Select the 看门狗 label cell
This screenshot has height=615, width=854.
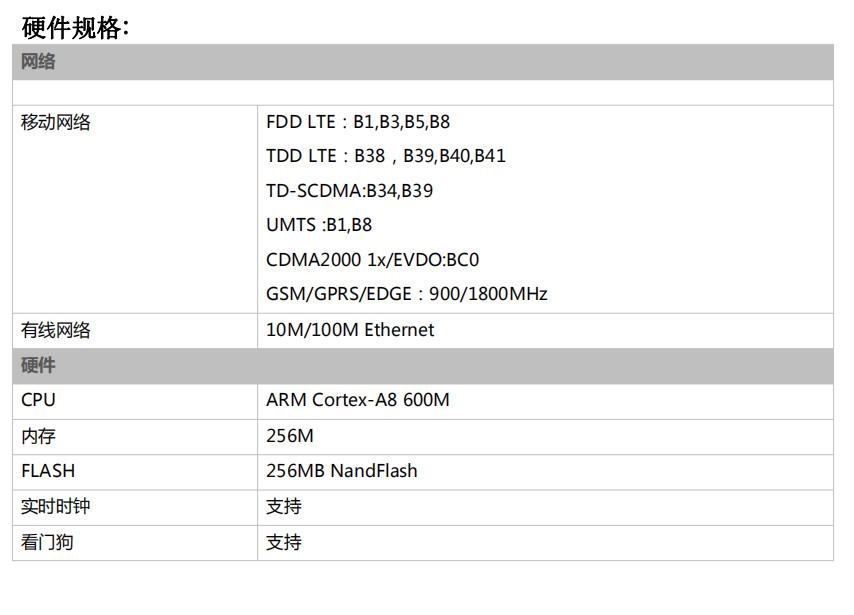135,543
